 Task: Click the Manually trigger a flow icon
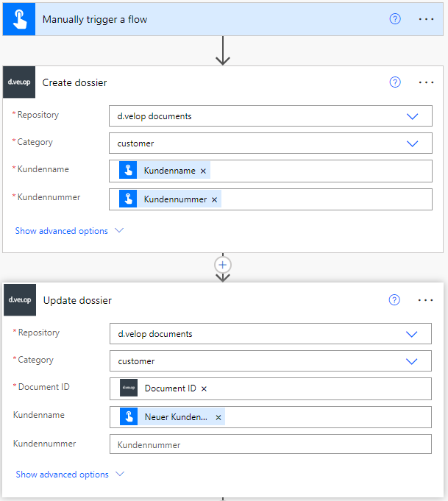pyautogui.click(x=19, y=19)
